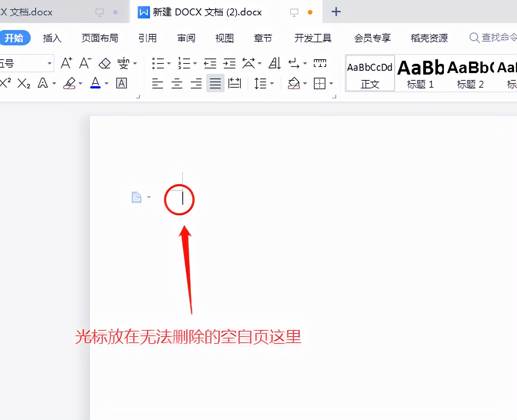Increase paragraph indent
Screen dimensions: 517x420
(229, 63)
